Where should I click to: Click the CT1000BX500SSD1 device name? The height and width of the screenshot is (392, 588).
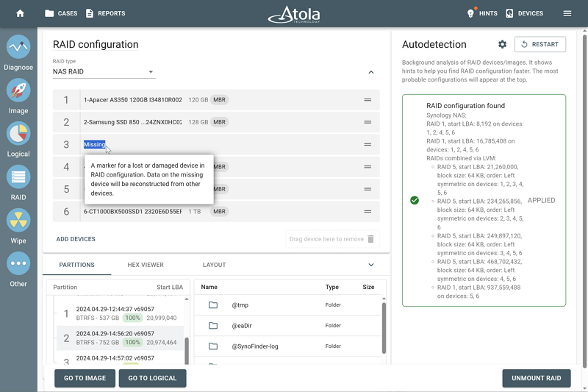click(x=133, y=212)
